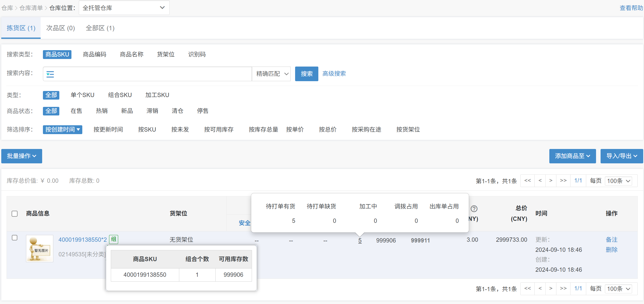Click the product placeholder image thumbnail
Screen dimensions: 644x304
[40, 249]
